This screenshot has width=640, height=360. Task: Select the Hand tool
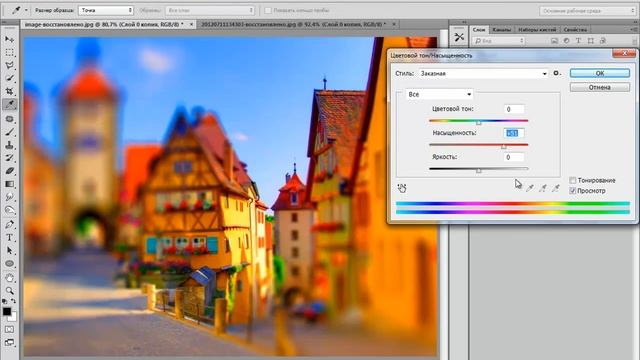click(9, 278)
